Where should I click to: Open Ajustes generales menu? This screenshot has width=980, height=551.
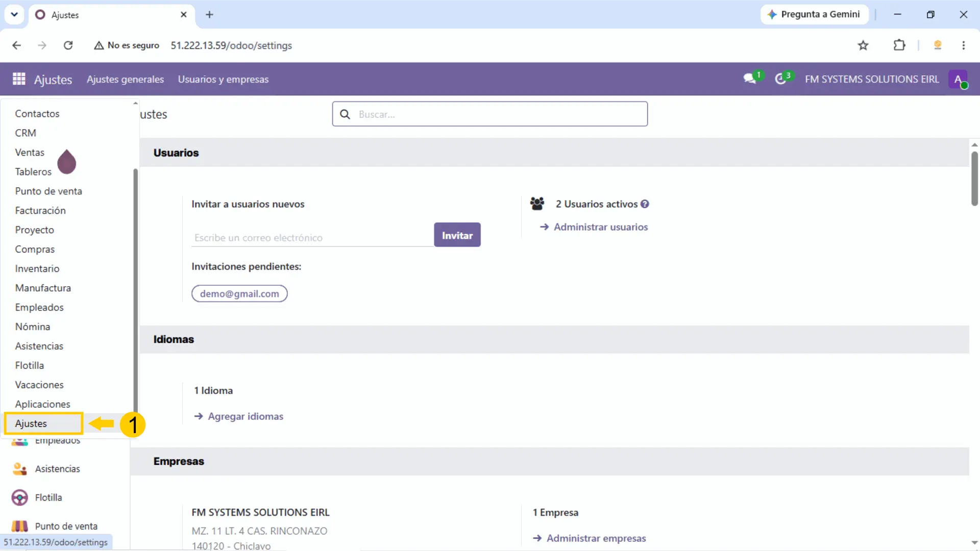(x=125, y=79)
